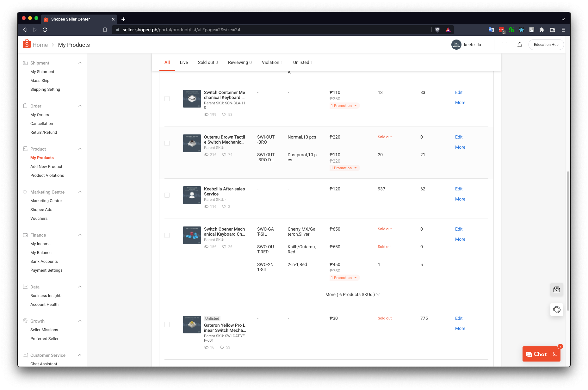Click the Brave Rewards triangle icon
Image resolution: width=588 pixels, height=390 pixels.
tap(448, 30)
